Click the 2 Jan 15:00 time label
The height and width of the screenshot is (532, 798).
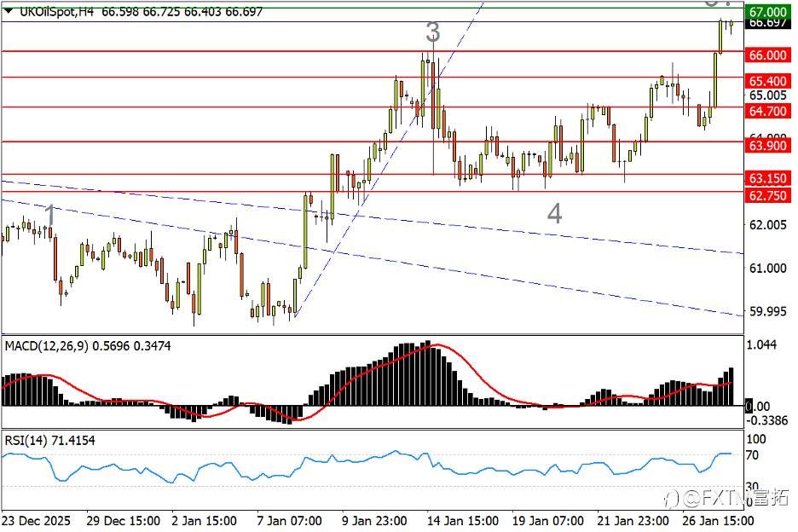point(204,521)
